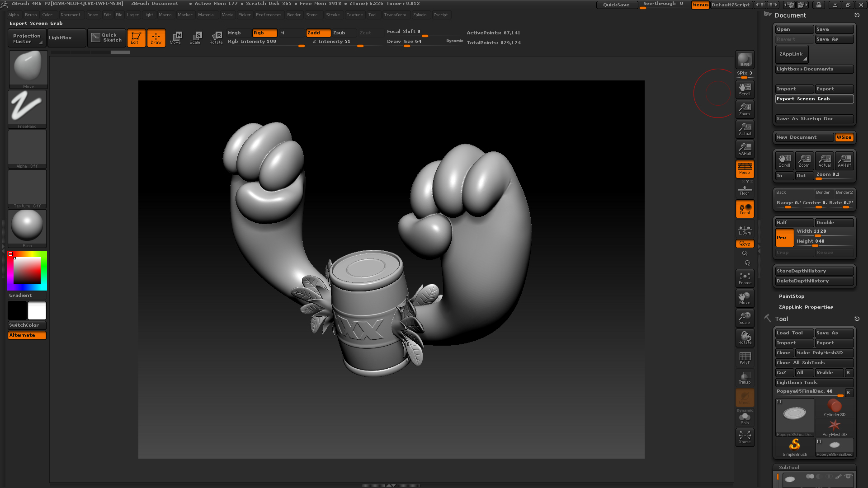Toggle the XYZ rotation mode button

[x=745, y=244]
